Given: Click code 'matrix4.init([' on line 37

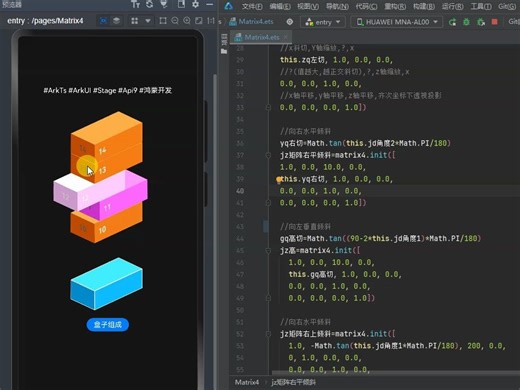Looking at the screenshot, I should pos(365,155).
